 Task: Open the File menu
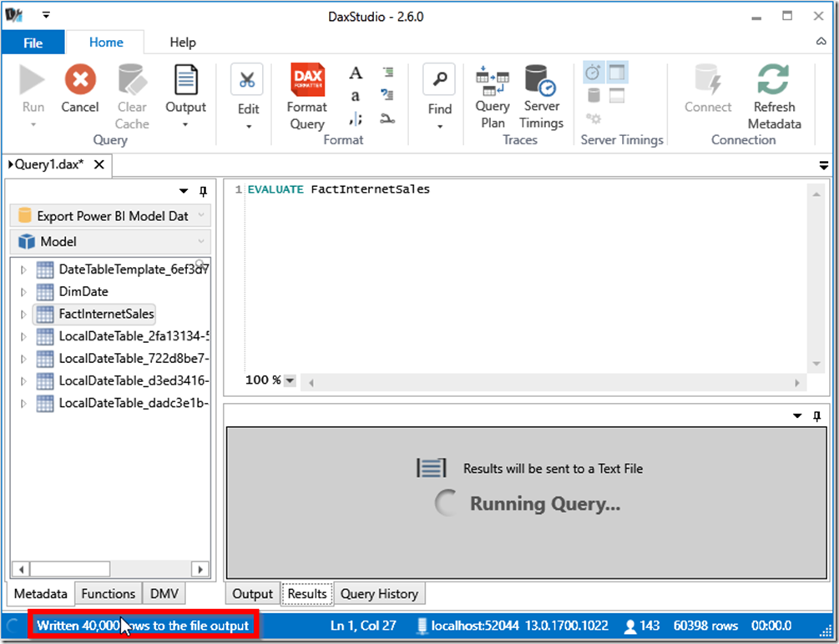(33, 43)
